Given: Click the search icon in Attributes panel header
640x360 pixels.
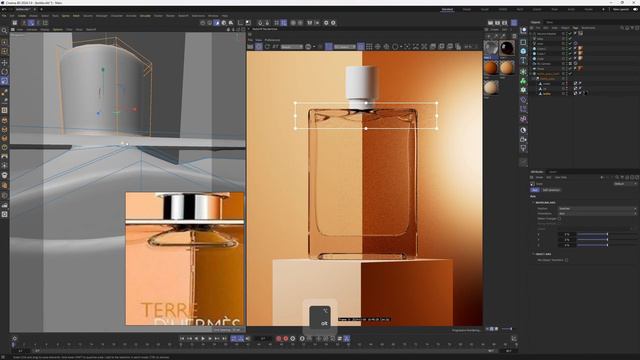Looking at the screenshot, I should tap(617, 178).
